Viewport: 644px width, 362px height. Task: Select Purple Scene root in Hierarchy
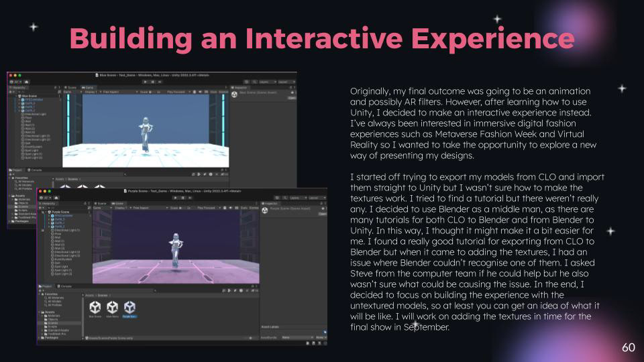tap(61, 213)
